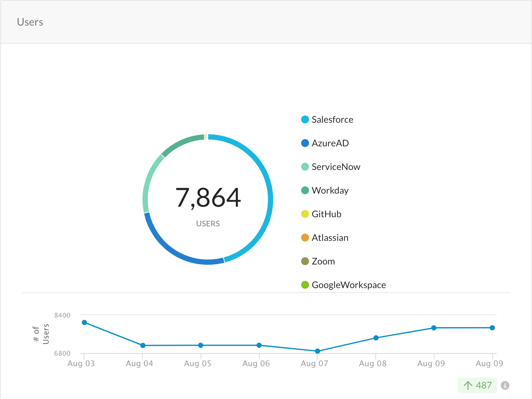Click the Zoom legend color dot
This screenshot has width=532, height=399.
[x=305, y=261]
